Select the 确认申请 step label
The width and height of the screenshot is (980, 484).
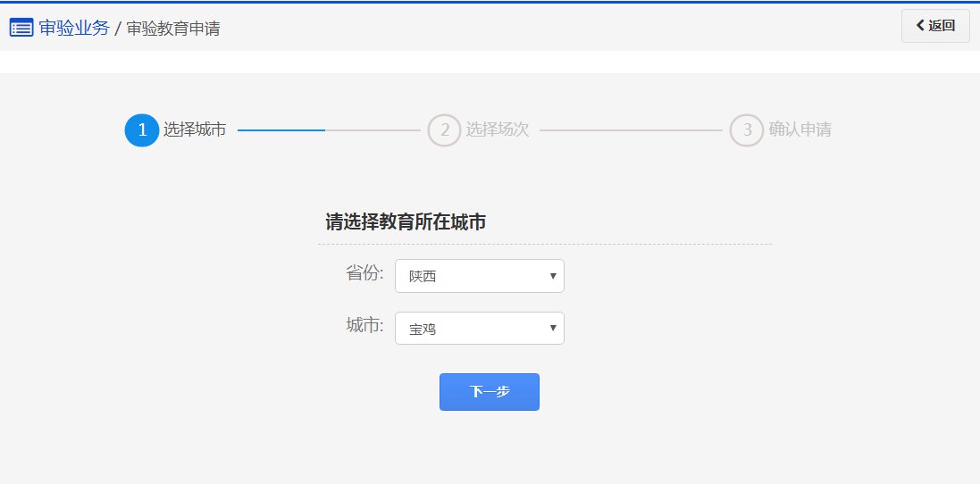(x=800, y=129)
